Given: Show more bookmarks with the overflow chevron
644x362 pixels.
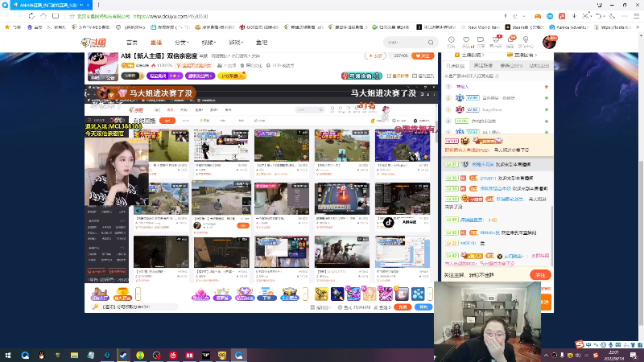Looking at the screenshot, I should (638, 27).
